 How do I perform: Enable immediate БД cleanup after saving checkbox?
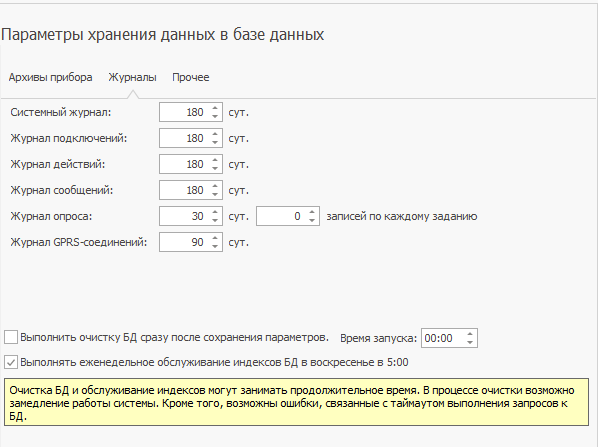coord(11,337)
